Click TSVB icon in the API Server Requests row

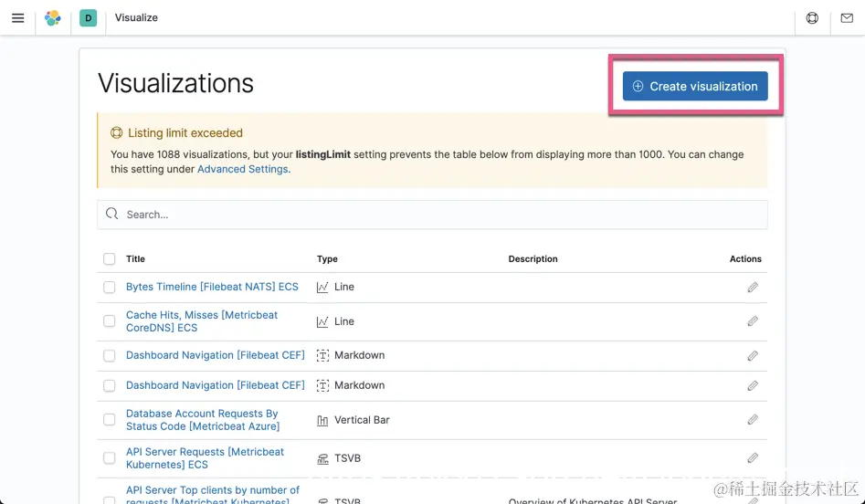pos(322,458)
